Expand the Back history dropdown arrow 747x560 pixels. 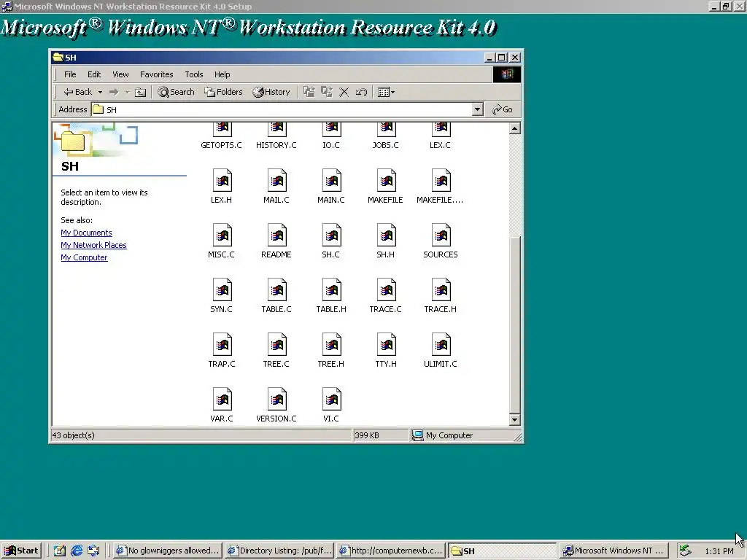point(100,92)
